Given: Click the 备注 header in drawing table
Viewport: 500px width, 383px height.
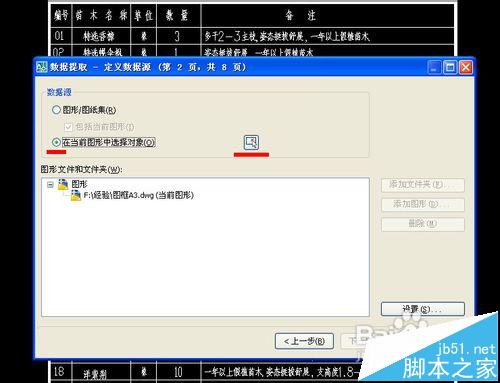Looking at the screenshot, I should coord(301,15).
